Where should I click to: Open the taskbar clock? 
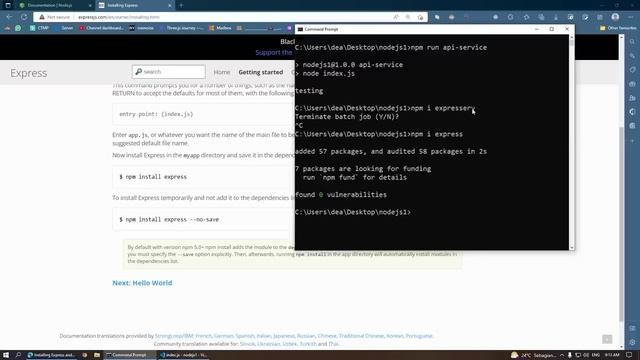tap(612, 355)
